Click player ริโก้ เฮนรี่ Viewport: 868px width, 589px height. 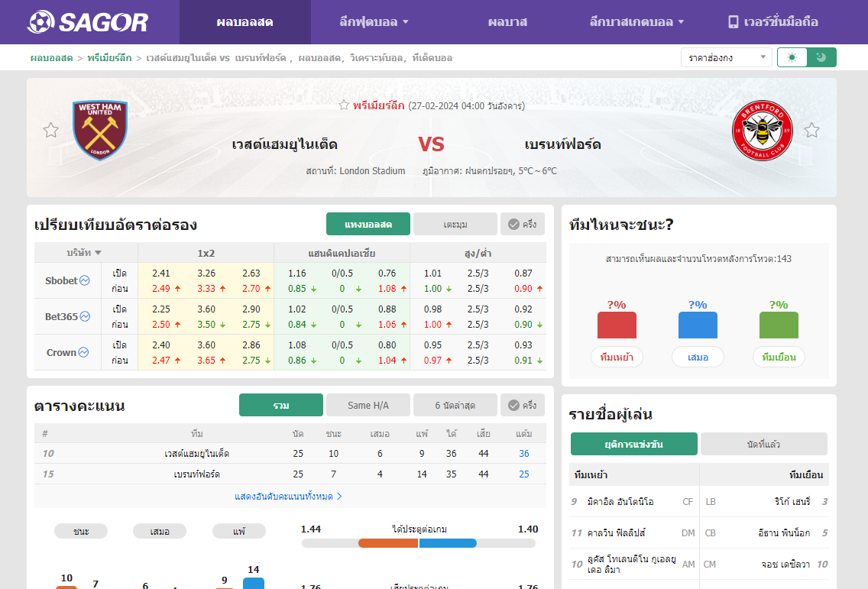pos(792,502)
